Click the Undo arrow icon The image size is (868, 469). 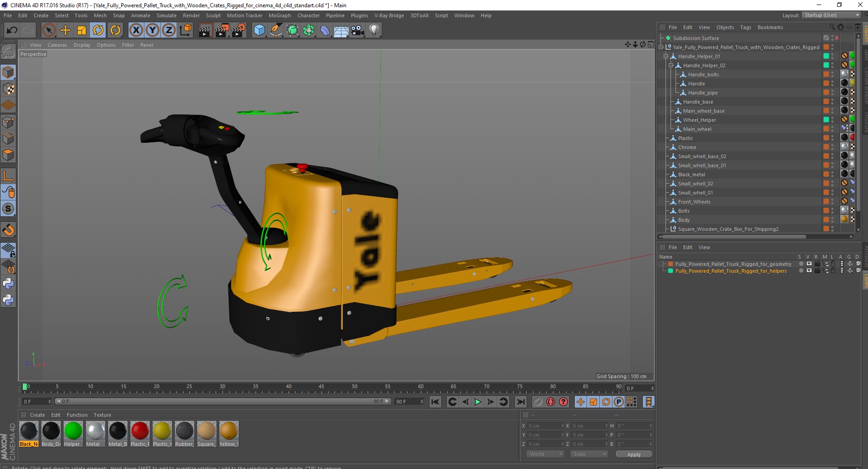pyautogui.click(x=12, y=30)
